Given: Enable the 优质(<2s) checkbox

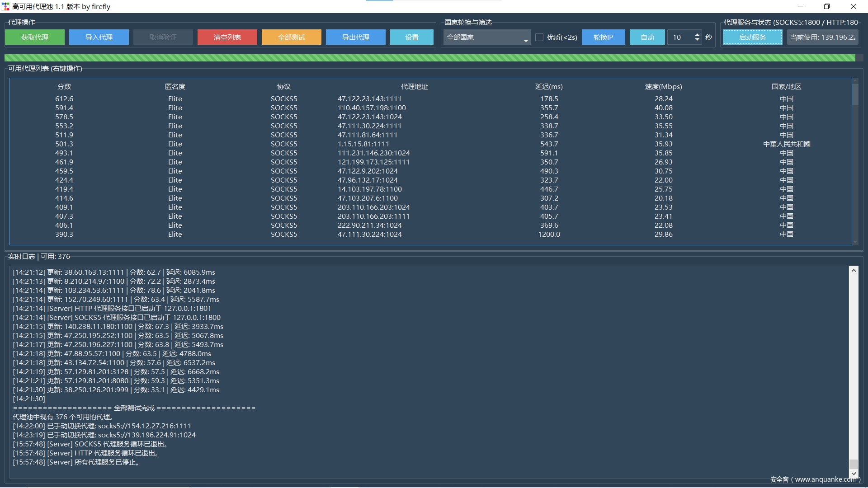Looking at the screenshot, I should tap(539, 38).
